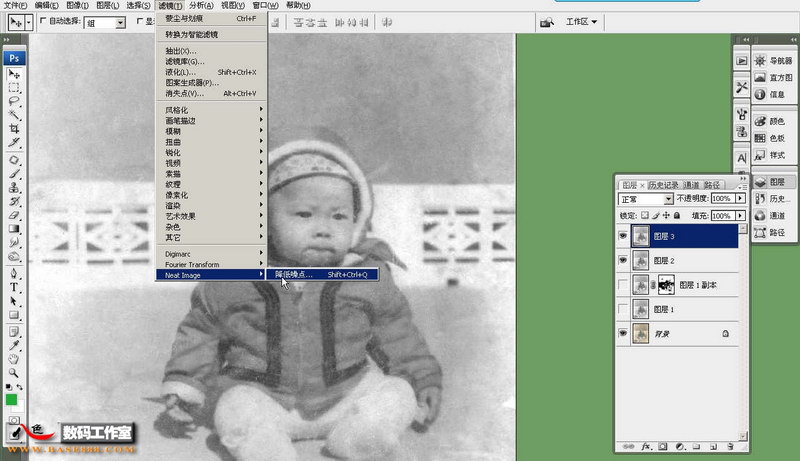
Task: Choose 转换为智能滤镜 menu item
Action: click(211, 35)
